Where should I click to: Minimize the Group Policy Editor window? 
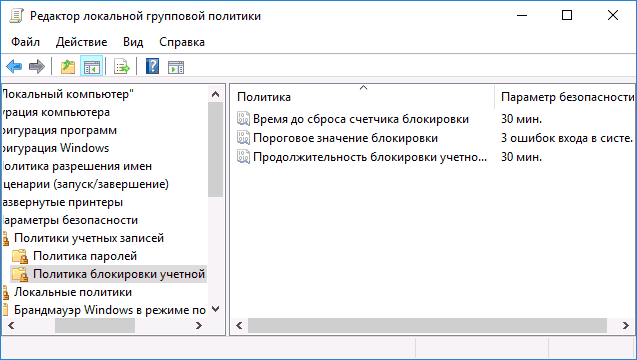(522, 15)
